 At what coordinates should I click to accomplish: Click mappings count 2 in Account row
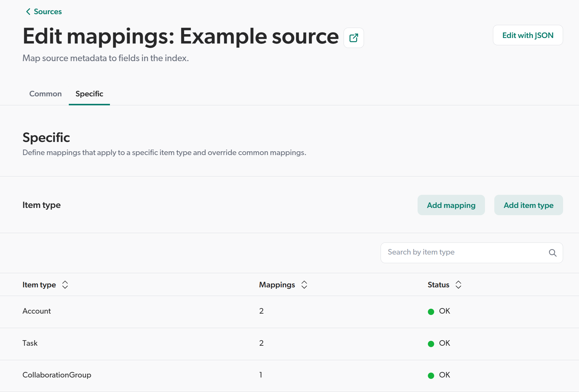tap(261, 311)
